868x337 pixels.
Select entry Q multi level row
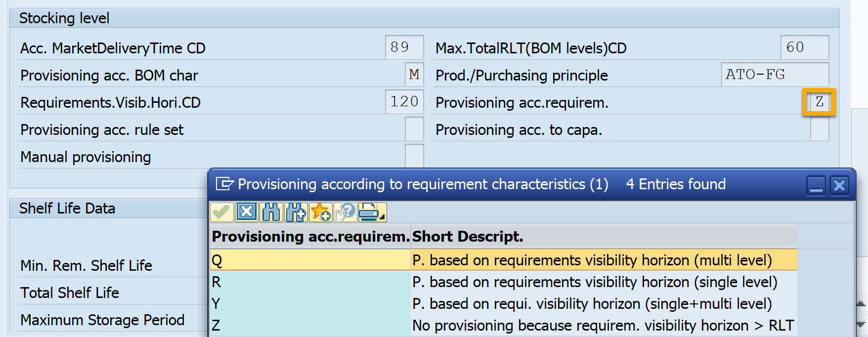(x=310, y=260)
